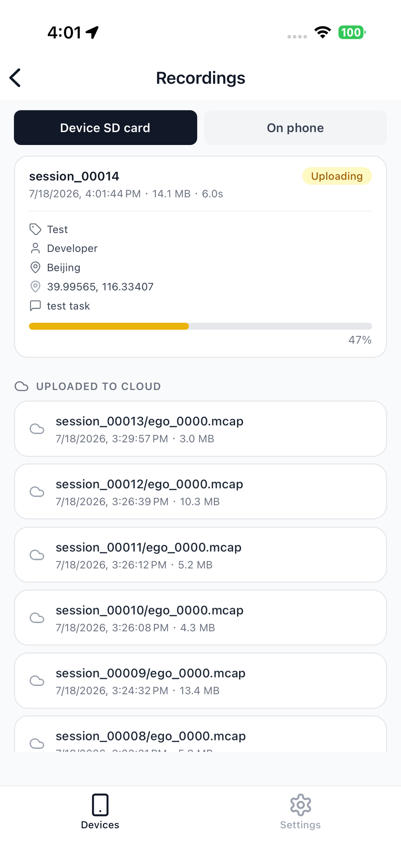Click the person icon beside Developer

tap(36, 248)
